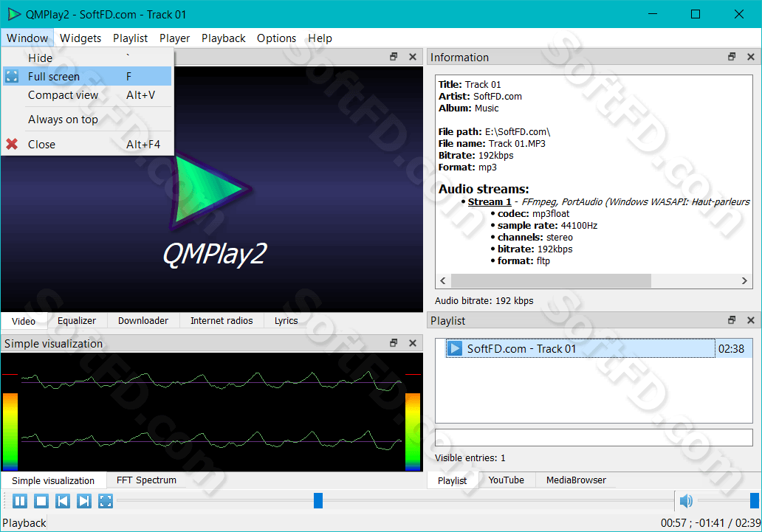Open the Playlist menu in menu bar

pyautogui.click(x=130, y=38)
